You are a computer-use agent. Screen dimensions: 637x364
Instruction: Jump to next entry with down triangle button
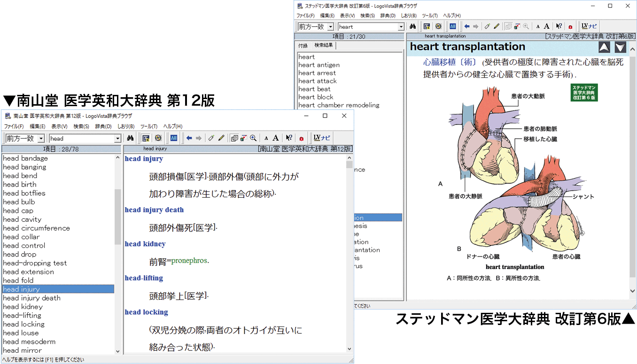621,47
